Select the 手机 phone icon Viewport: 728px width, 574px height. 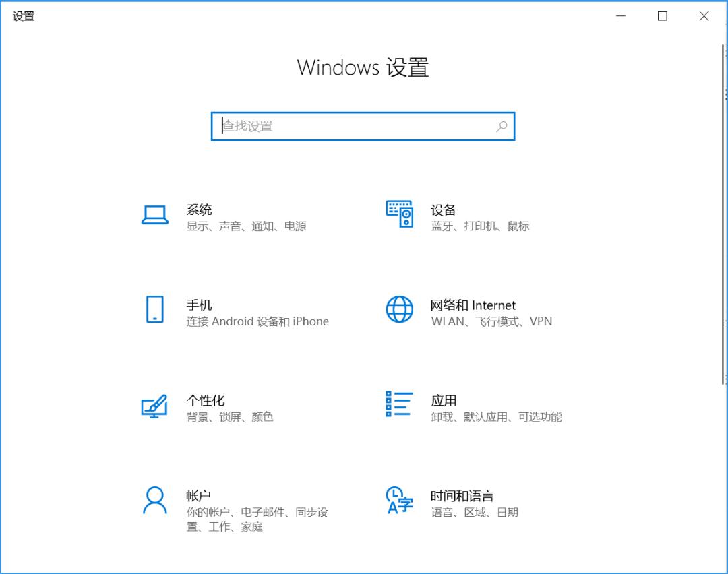[x=154, y=311]
